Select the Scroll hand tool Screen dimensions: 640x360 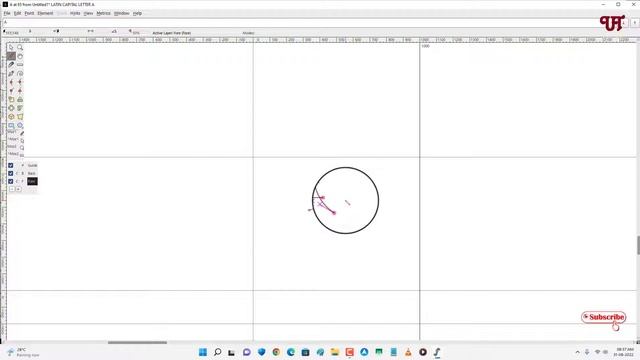(x=20, y=56)
